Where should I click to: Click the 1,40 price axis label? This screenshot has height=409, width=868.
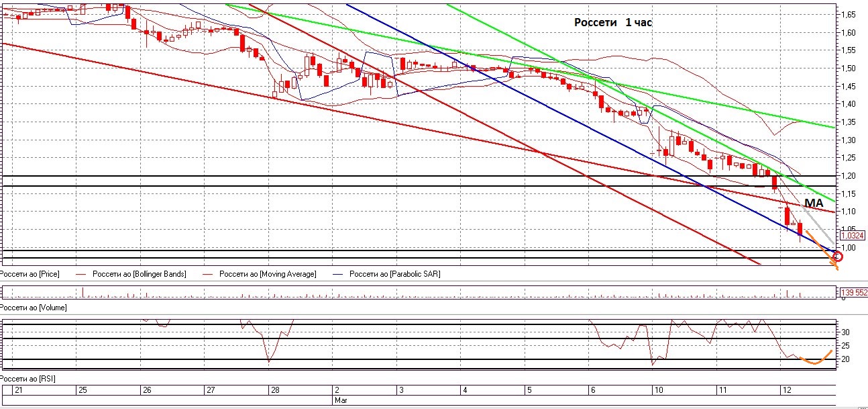pos(847,104)
